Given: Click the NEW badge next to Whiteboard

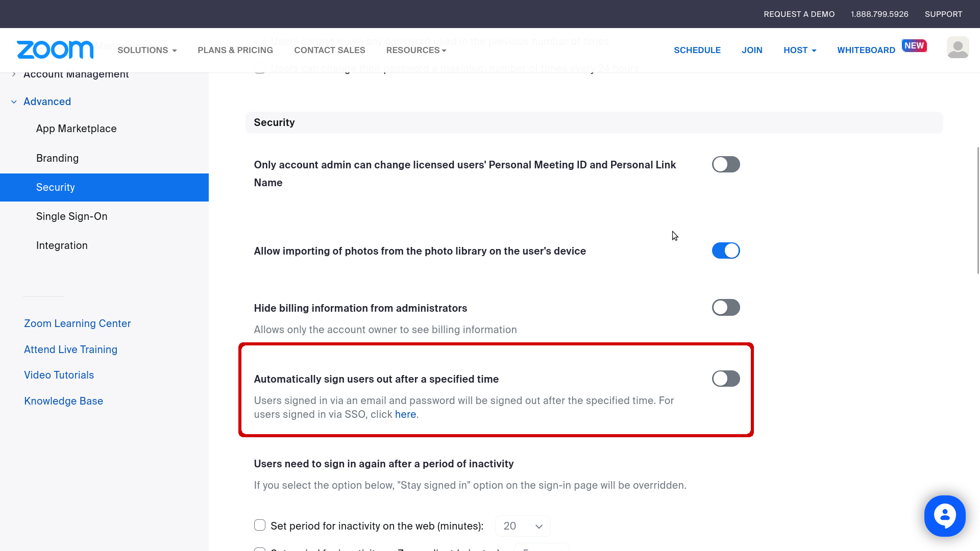Looking at the screenshot, I should click(x=914, y=45).
